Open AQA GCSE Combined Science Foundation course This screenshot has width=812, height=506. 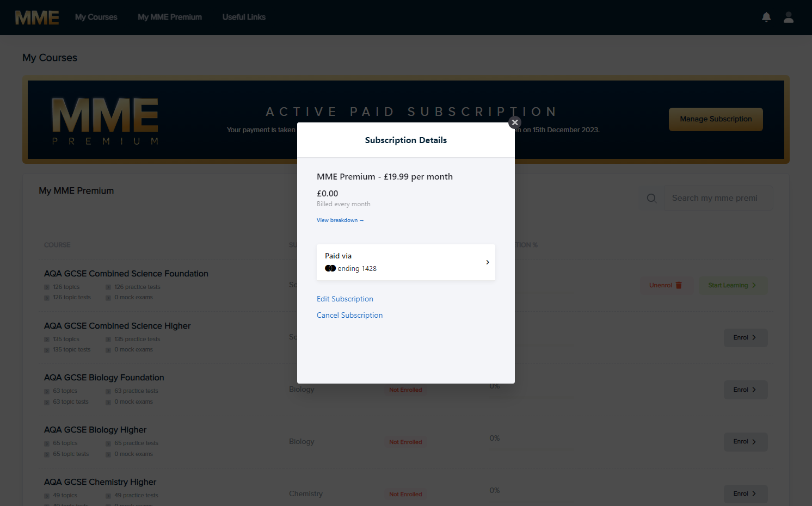pos(126,274)
